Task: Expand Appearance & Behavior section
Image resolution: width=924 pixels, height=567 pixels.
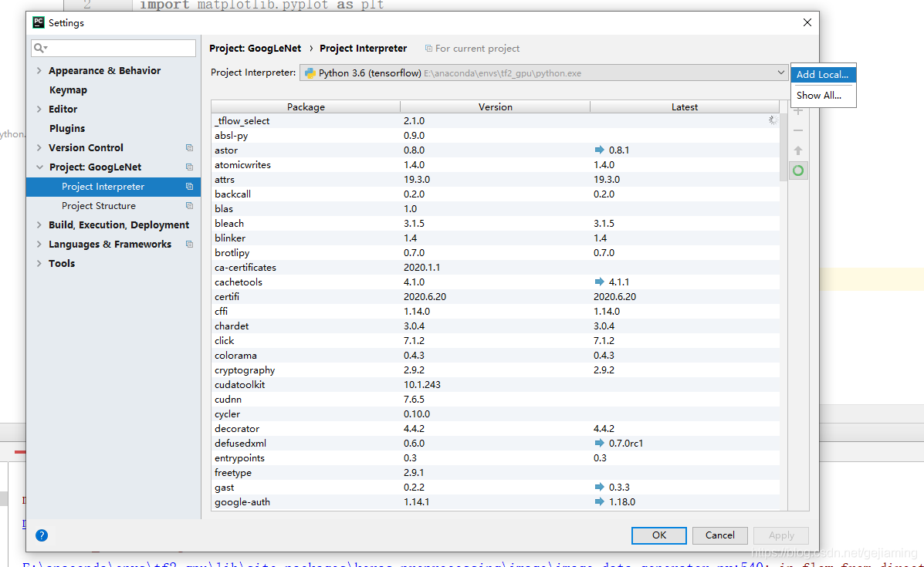Action: click(39, 71)
